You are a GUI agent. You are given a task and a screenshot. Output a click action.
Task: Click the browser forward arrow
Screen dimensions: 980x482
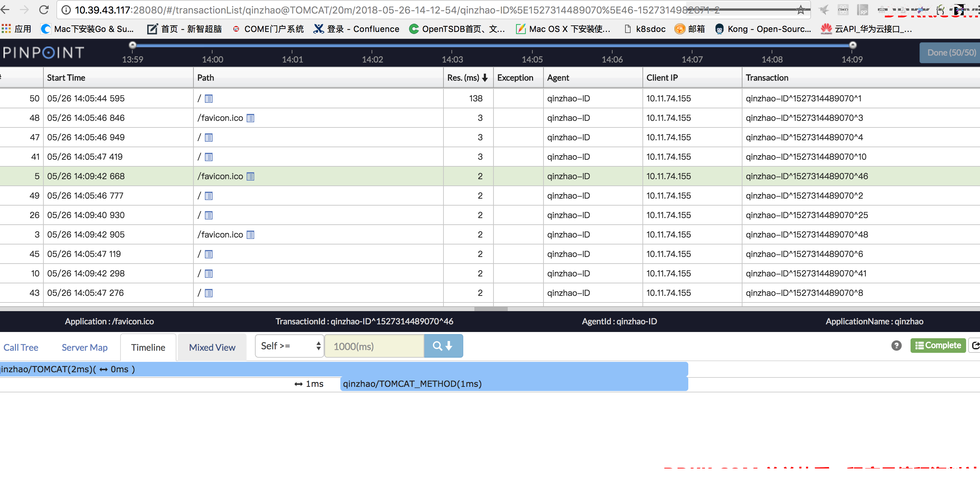(24, 9)
